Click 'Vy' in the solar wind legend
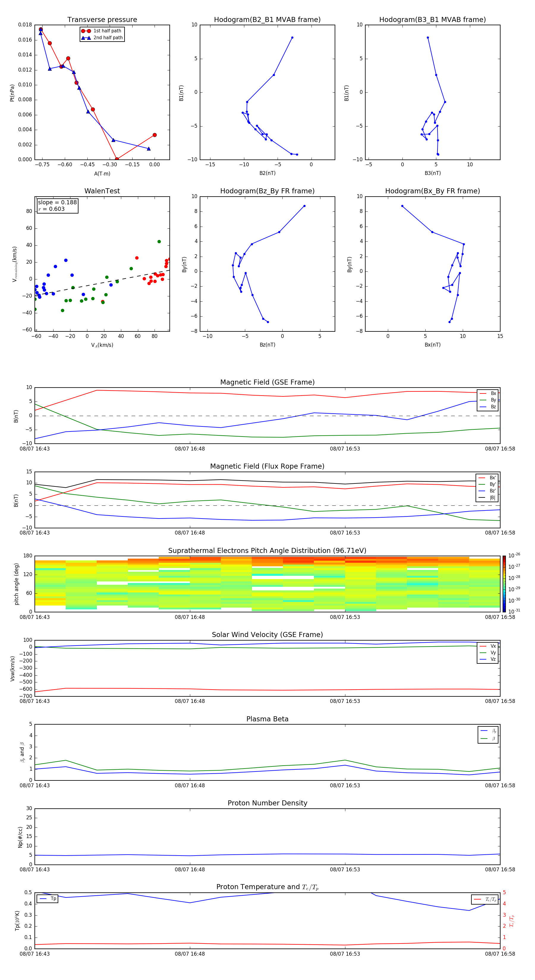535x980 pixels. click(x=488, y=652)
